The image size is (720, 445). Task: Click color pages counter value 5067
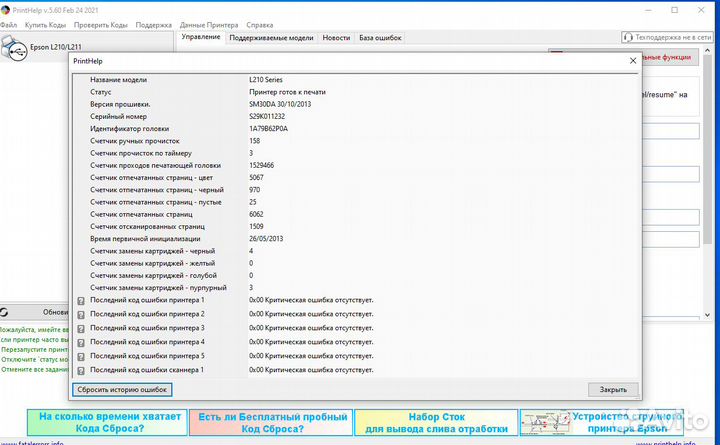(256, 178)
